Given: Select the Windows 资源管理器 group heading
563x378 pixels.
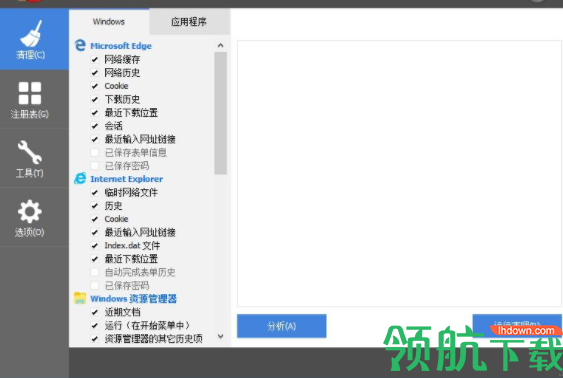Looking at the screenshot, I should (134, 299).
